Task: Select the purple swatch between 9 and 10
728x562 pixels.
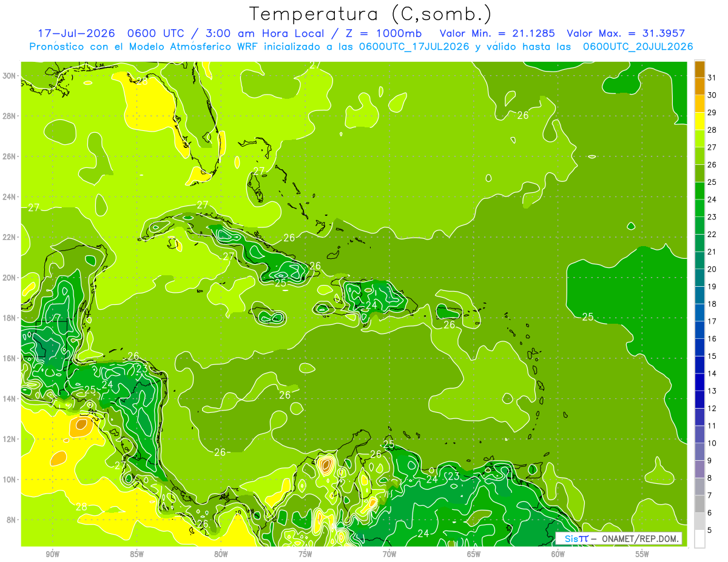Action: [699, 452]
